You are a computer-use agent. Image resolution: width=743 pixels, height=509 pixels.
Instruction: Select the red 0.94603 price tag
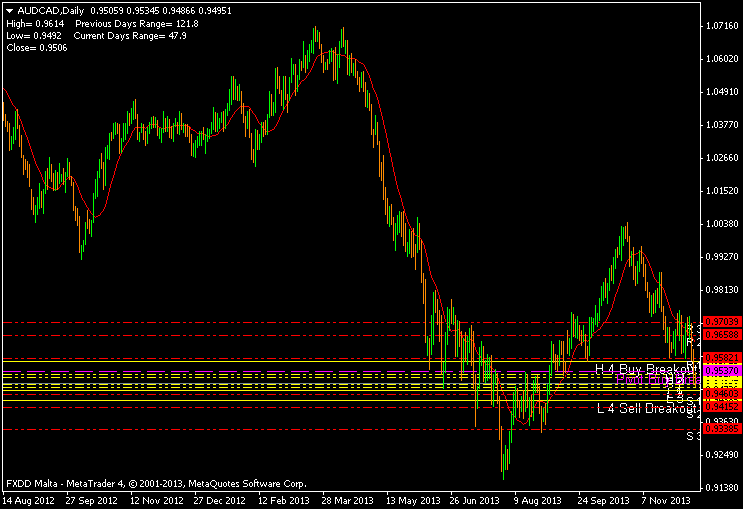pyautogui.click(x=720, y=395)
